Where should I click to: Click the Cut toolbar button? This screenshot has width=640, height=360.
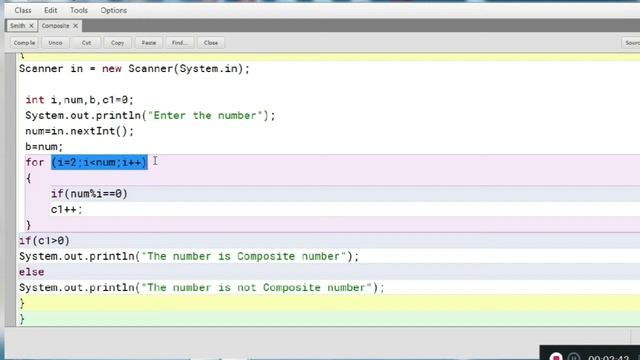(x=86, y=42)
